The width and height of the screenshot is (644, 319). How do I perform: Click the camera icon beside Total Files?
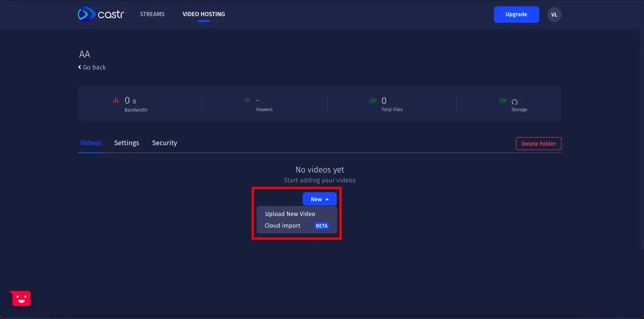373,101
